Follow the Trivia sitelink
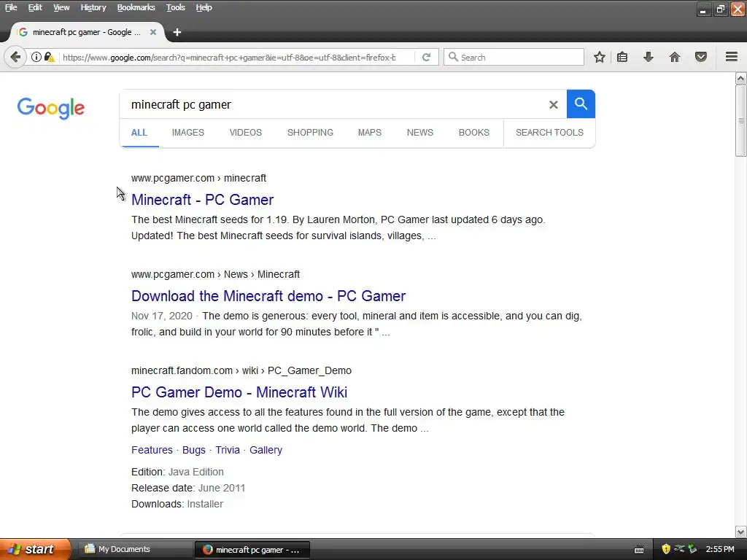Screen dimensions: 747x560 [x=228, y=450]
